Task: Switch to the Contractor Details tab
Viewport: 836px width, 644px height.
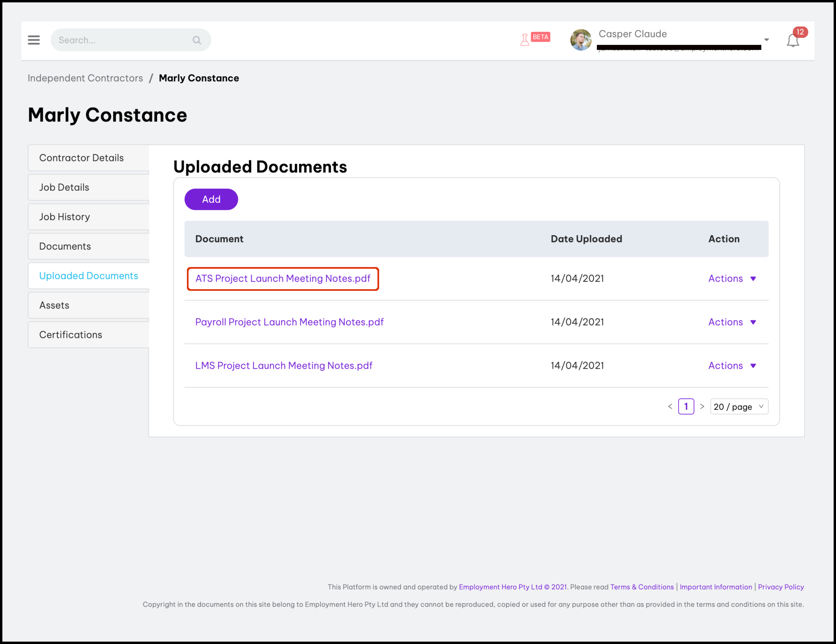Action: pos(81,158)
